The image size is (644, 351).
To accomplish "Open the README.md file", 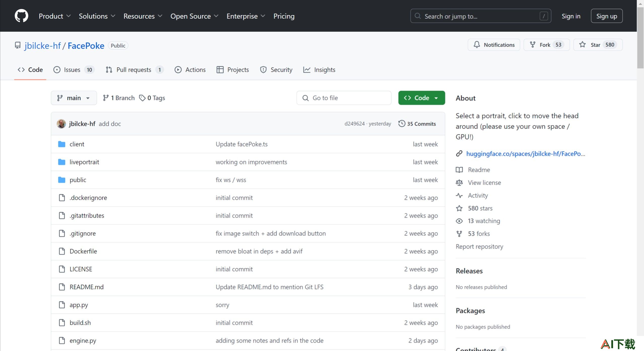I will point(87,287).
